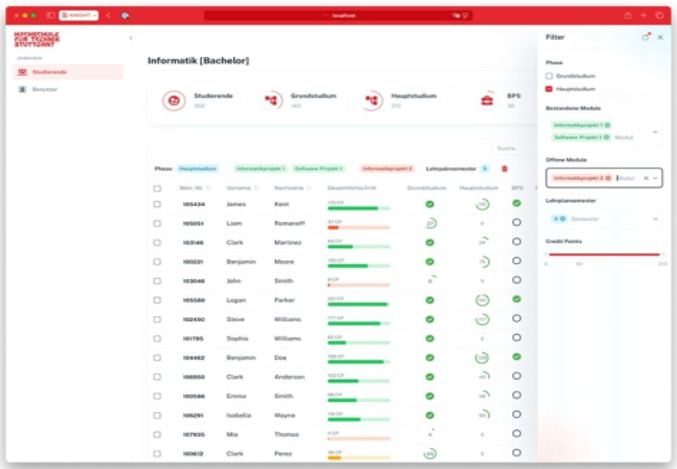677x469 pixels.
Task: Expand the Offene Module dropdown arrow
Action: coord(656,178)
